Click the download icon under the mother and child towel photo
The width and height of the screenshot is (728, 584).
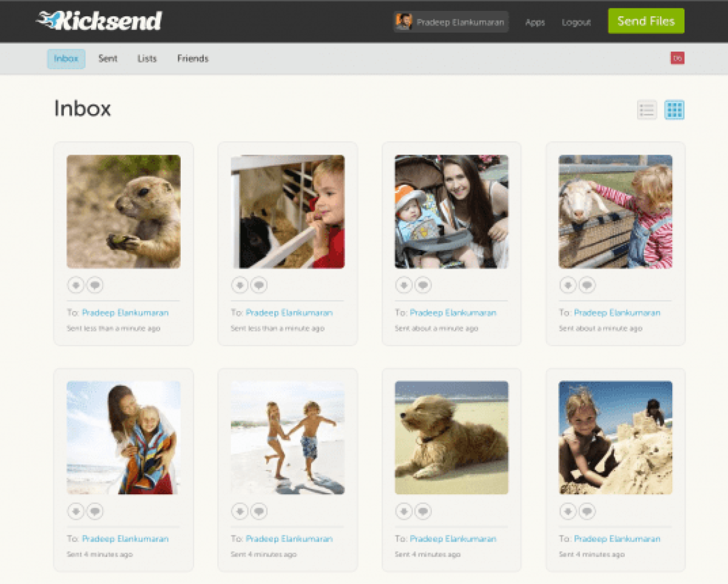[x=76, y=511]
